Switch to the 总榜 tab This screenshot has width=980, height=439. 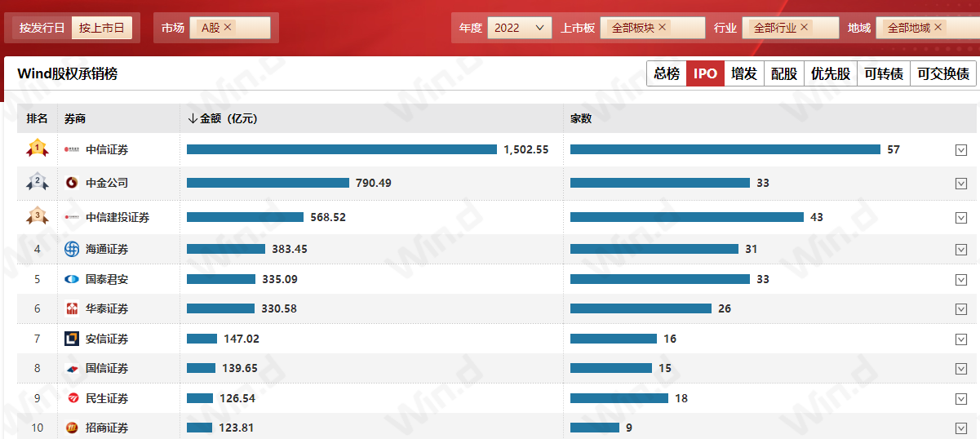pyautogui.click(x=667, y=73)
